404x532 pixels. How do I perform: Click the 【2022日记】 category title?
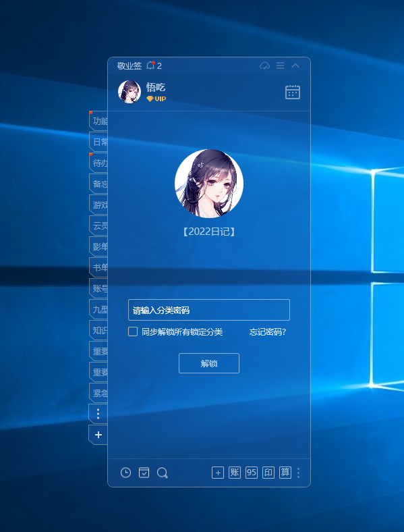[x=209, y=232]
